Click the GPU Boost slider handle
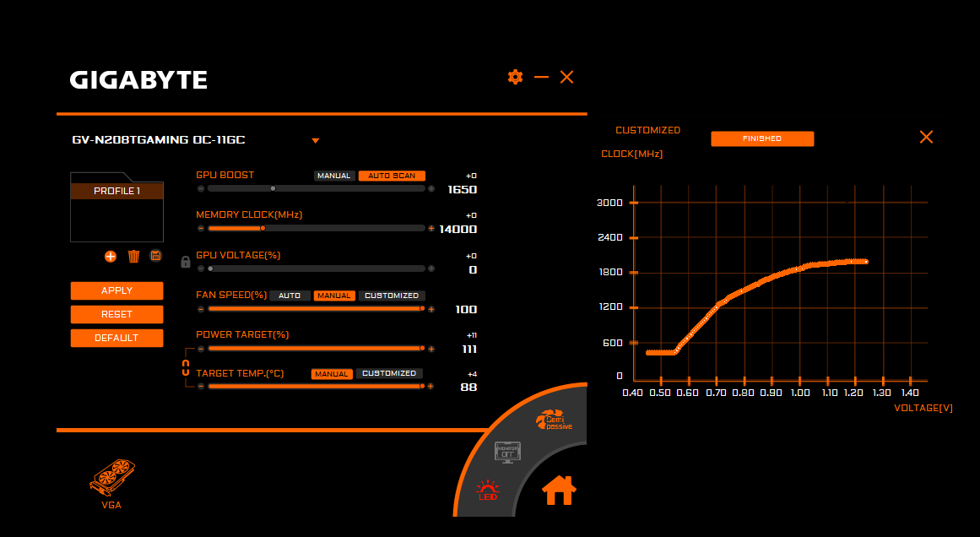980x537 pixels. pyautogui.click(x=273, y=188)
